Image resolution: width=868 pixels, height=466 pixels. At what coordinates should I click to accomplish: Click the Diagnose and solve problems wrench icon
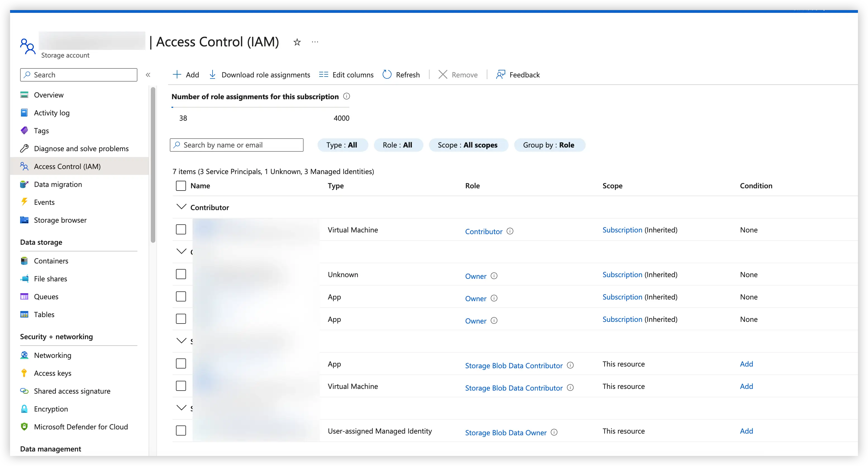24,149
